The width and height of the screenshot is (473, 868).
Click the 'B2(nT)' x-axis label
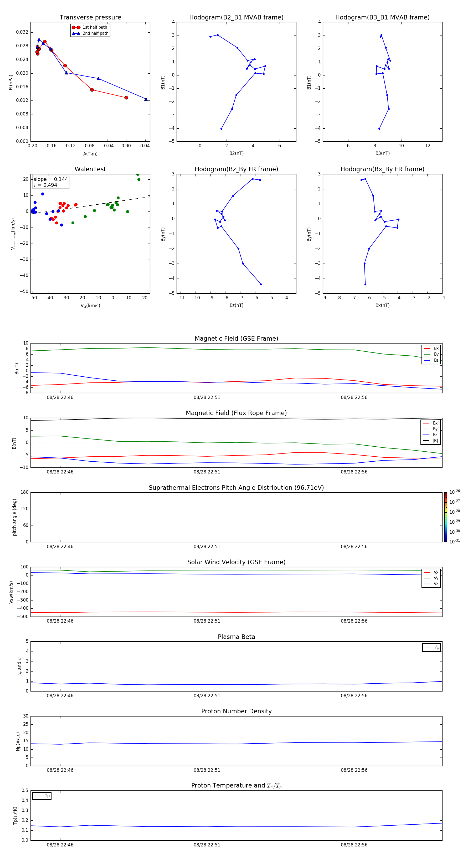click(x=236, y=153)
